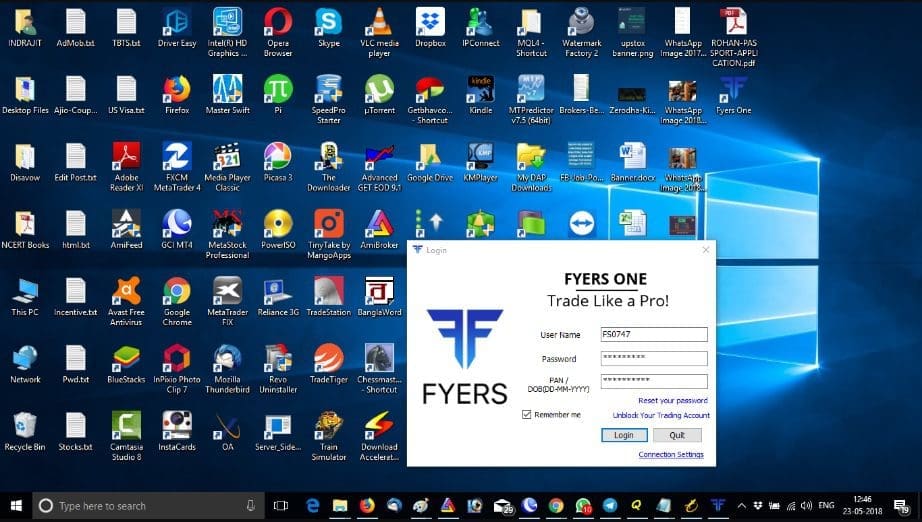Click the Login button in Fyers One
Screen dimensions: 922x522
coord(624,435)
